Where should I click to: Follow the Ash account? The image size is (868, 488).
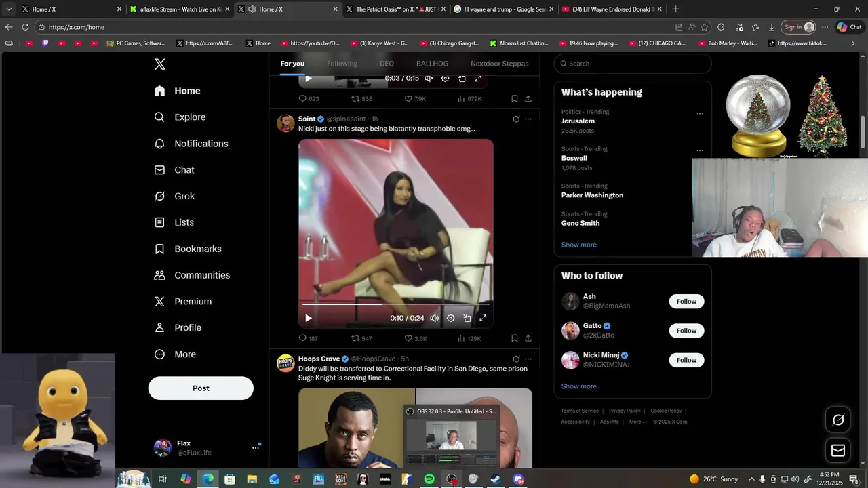686,302
